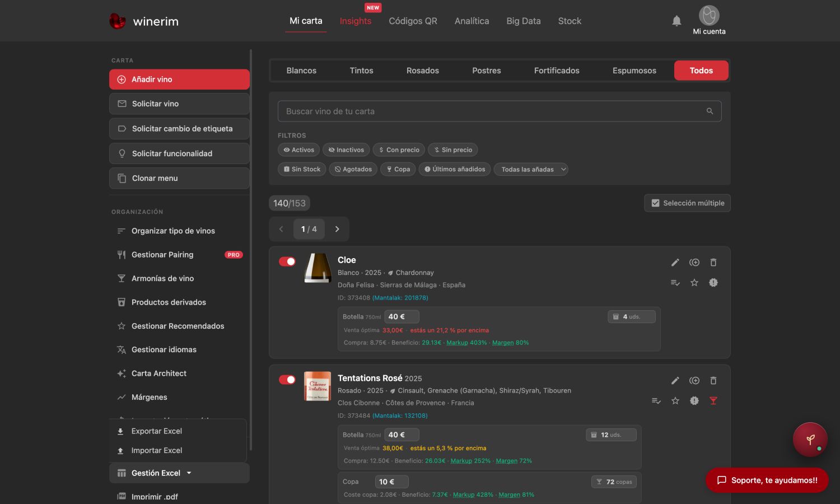Click the Tentations Rosé label thumbnail
The image size is (840, 504).
318,386
